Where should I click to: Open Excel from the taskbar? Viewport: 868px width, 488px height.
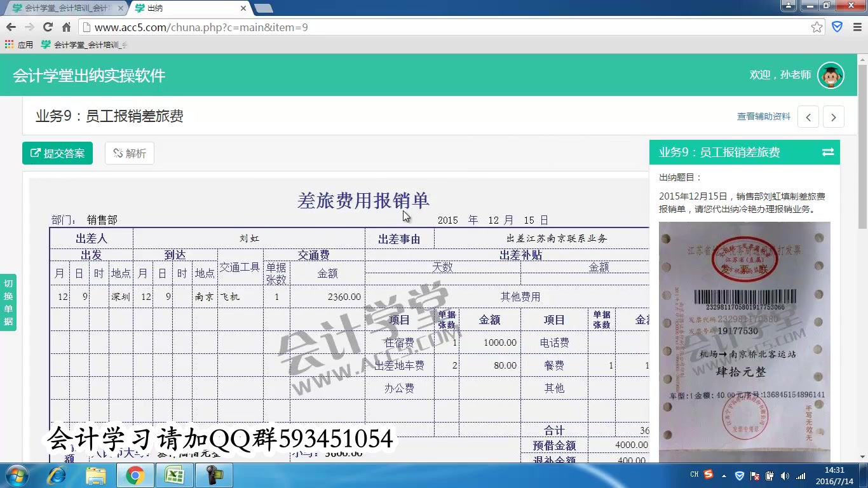click(x=174, y=475)
